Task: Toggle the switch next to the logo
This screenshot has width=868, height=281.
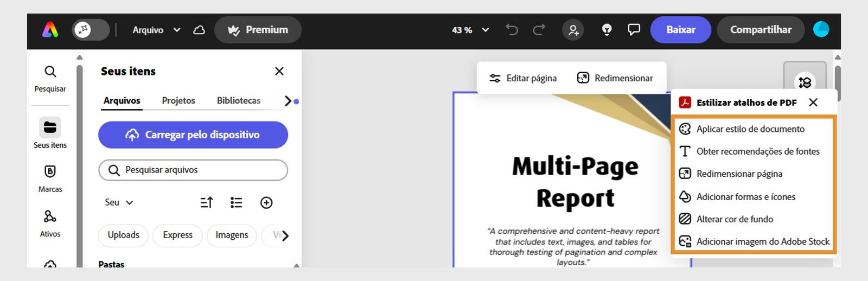Action: [x=91, y=30]
